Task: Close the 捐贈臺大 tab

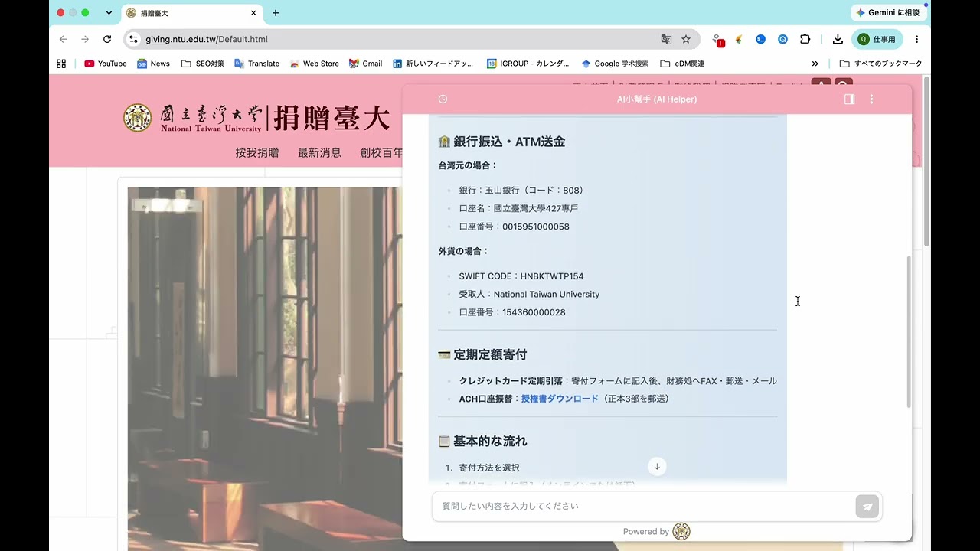Action: [253, 13]
